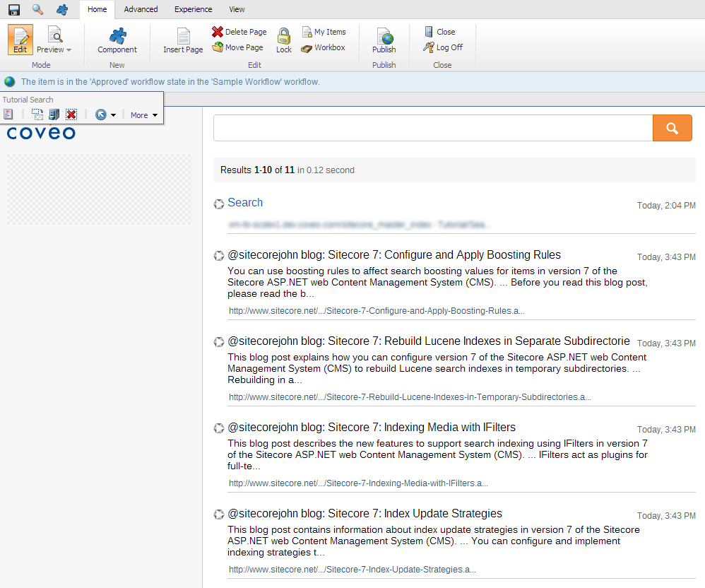Image resolution: width=705 pixels, height=588 pixels.
Task: Open the Experience tab
Action: pos(193,9)
